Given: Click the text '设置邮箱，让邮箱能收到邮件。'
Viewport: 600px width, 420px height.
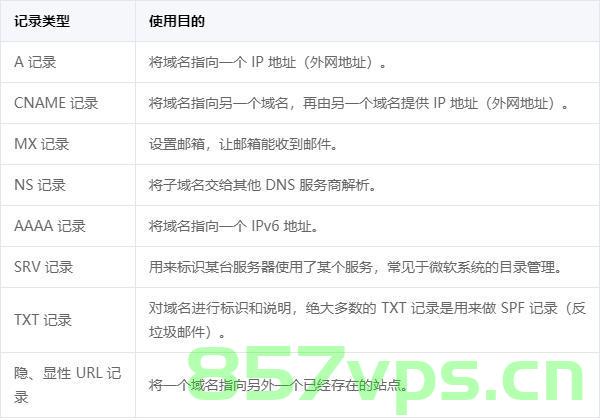Looking at the screenshot, I should click(243, 144).
